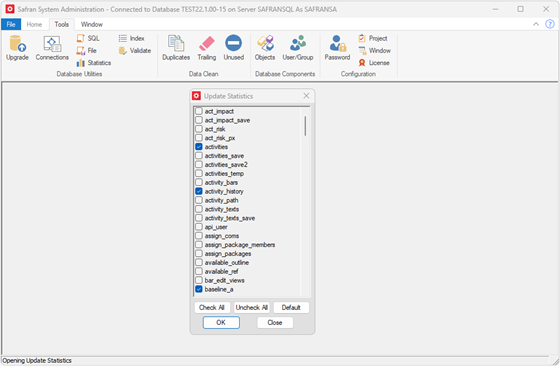The height and width of the screenshot is (366, 560).
Task: Check the api_user checkbox
Action: (199, 227)
